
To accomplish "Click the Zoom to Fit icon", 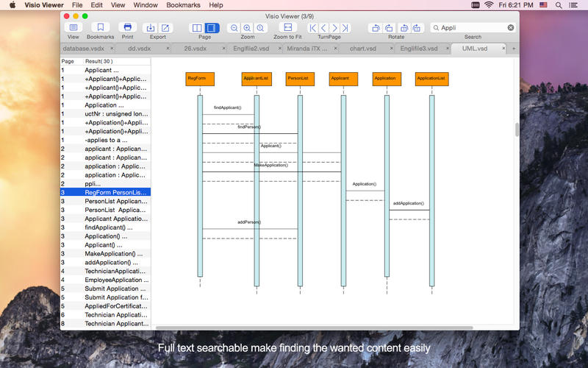I will point(287,27).
